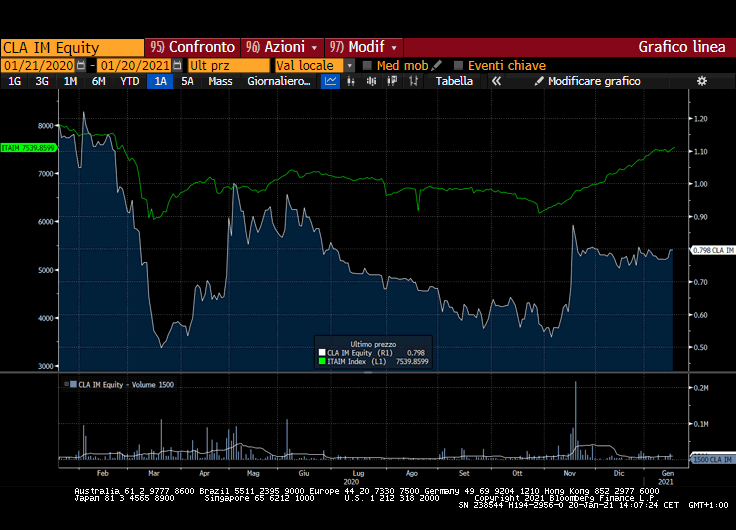Open chart settings gear icon
The height and width of the screenshot is (530, 736).
pyautogui.click(x=701, y=81)
